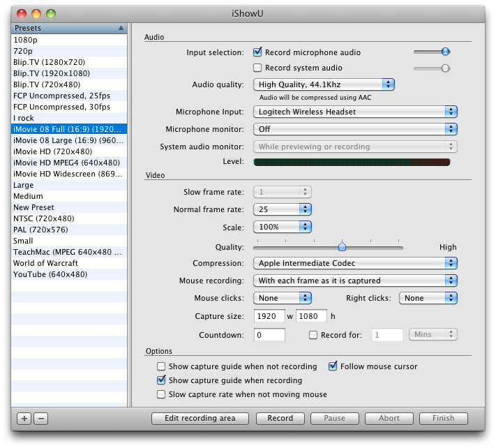Click the Edit recording area button

(200, 419)
